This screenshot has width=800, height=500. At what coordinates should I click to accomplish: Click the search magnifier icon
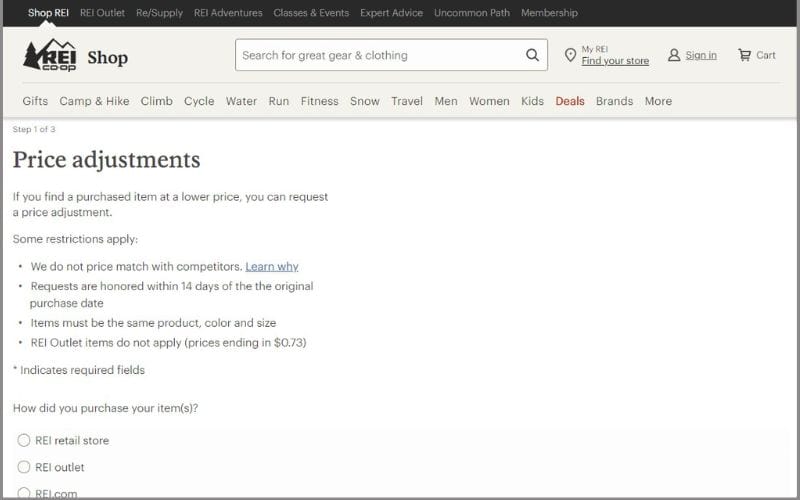pyautogui.click(x=532, y=55)
